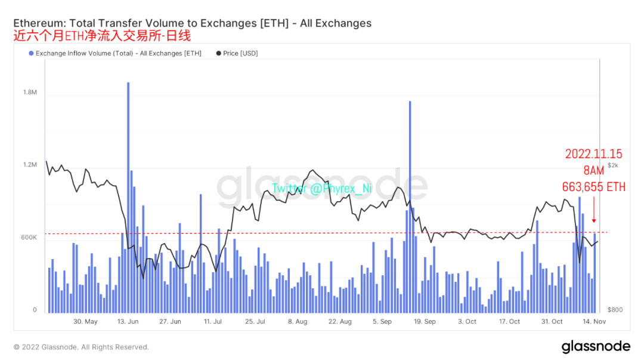Click the 19. Sep x-axis label
This screenshot has width=644, height=363.
click(423, 322)
